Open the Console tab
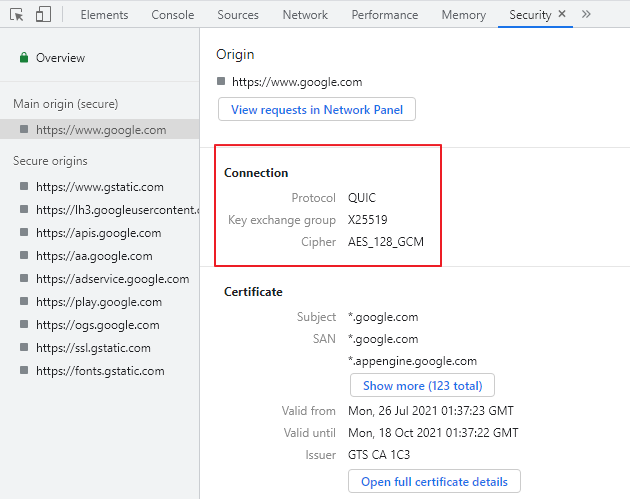This screenshot has height=499, width=630. (173, 15)
